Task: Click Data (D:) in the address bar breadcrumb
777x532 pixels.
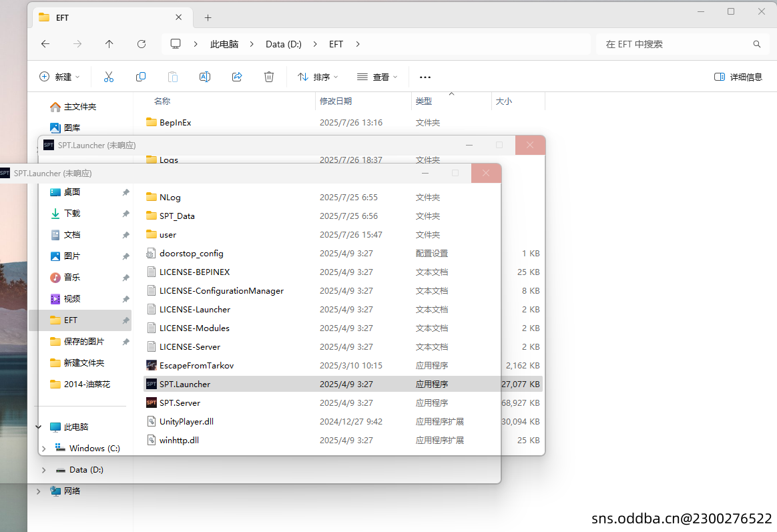Action: pos(284,44)
